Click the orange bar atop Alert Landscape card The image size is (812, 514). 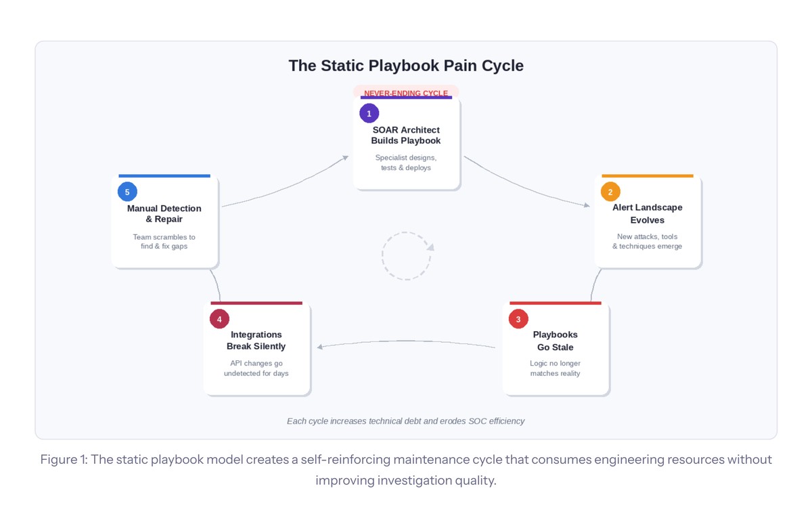tap(647, 176)
